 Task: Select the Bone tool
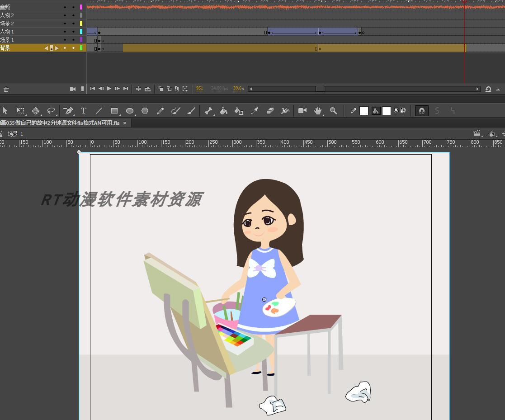point(208,111)
